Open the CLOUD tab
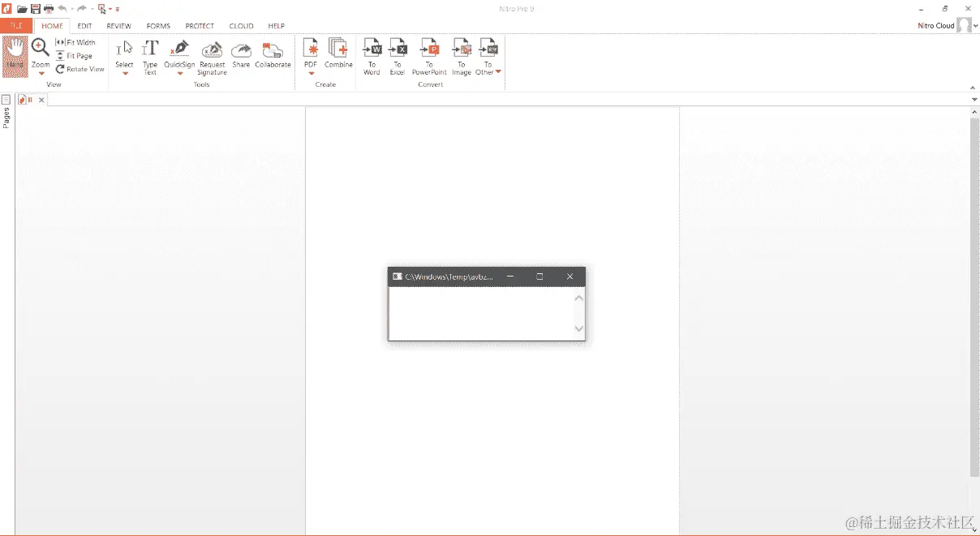The image size is (980, 536). pyautogui.click(x=241, y=26)
